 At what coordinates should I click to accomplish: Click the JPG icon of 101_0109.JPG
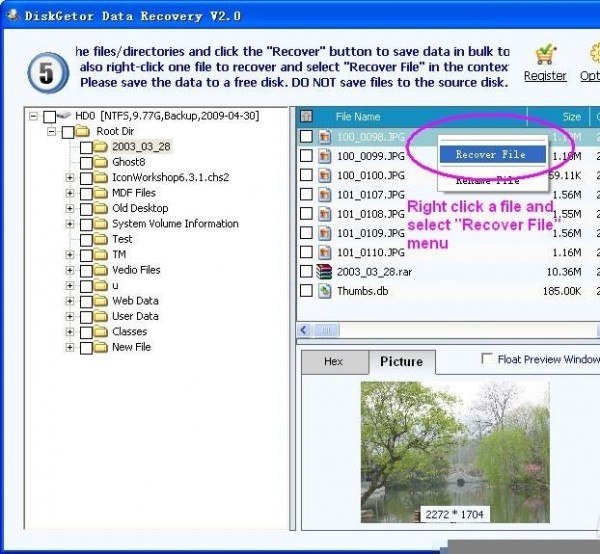tap(324, 233)
